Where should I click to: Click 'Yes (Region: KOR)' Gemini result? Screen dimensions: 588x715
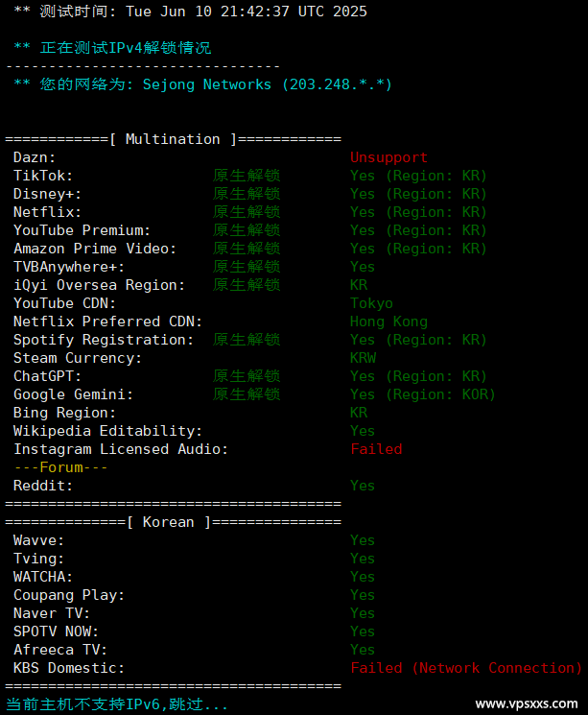click(423, 394)
